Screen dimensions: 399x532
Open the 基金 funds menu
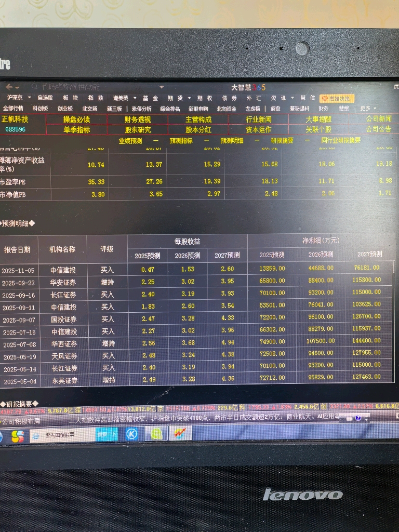[150, 98]
